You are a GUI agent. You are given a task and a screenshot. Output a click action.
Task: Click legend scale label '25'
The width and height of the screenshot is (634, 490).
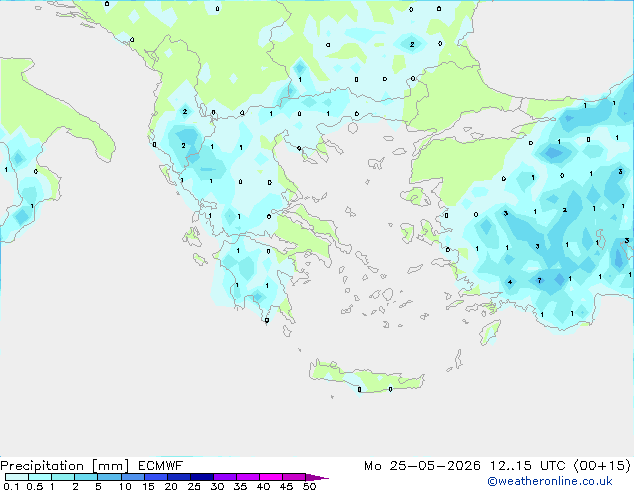coord(194,486)
